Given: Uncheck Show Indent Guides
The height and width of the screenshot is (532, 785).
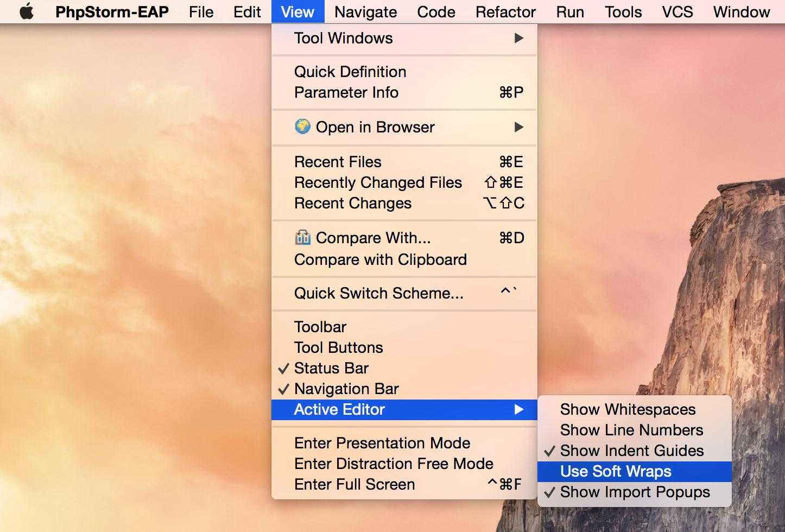Looking at the screenshot, I should click(x=631, y=451).
